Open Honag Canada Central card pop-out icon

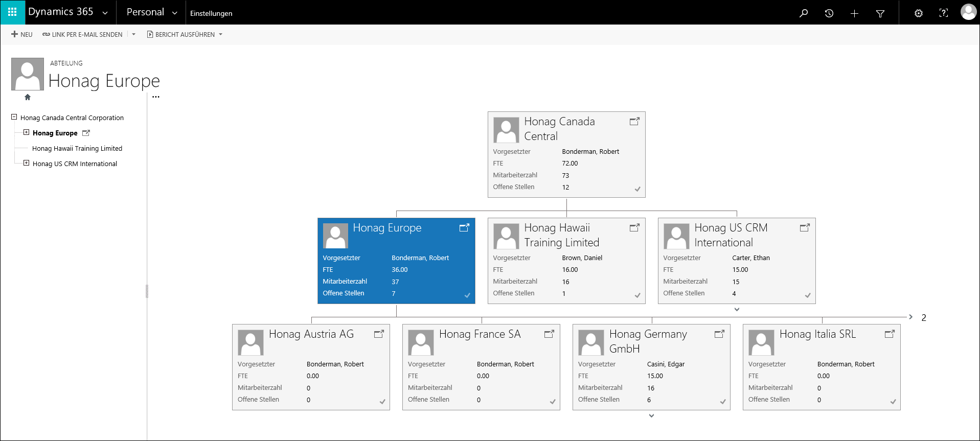pyautogui.click(x=634, y=122)
